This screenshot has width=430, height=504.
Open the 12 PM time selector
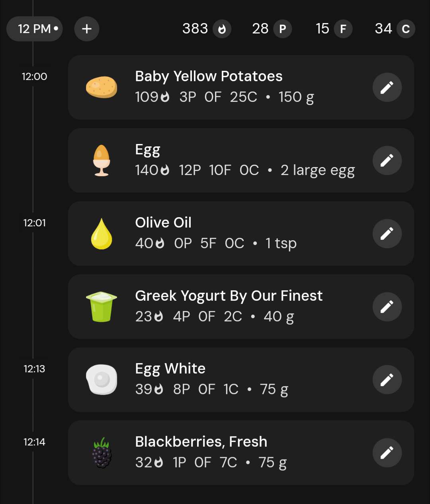pos(35,29)
